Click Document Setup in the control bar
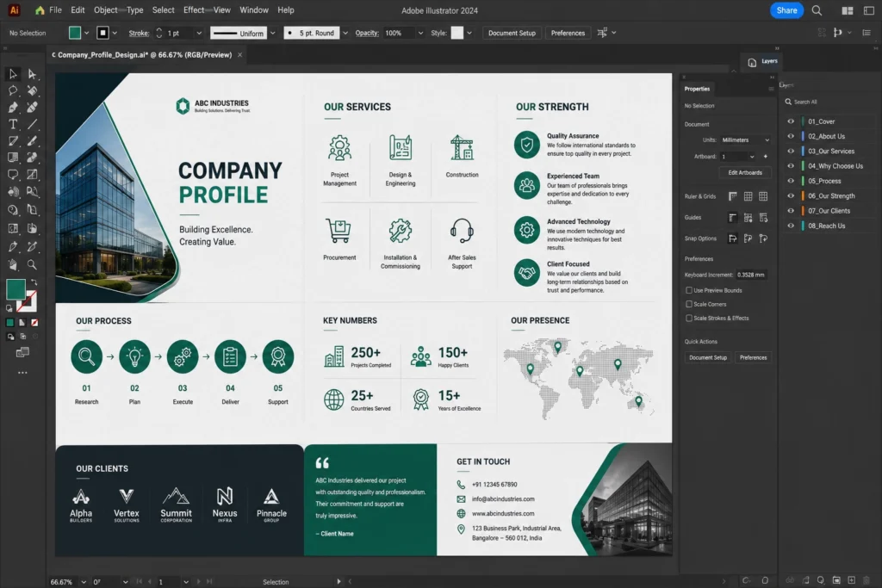The image size is (882, 588). click(x=512, y=34)
